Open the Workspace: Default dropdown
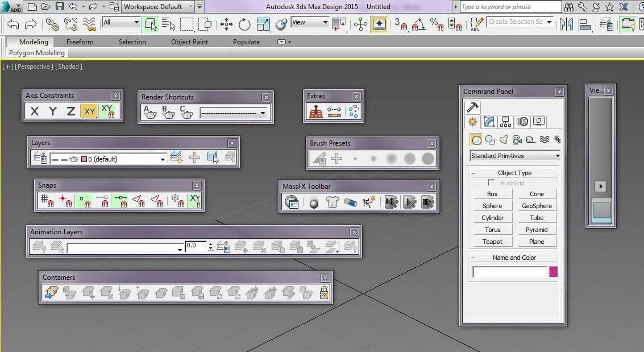Viewport: 644px width, 352px height. pos(157,7)
